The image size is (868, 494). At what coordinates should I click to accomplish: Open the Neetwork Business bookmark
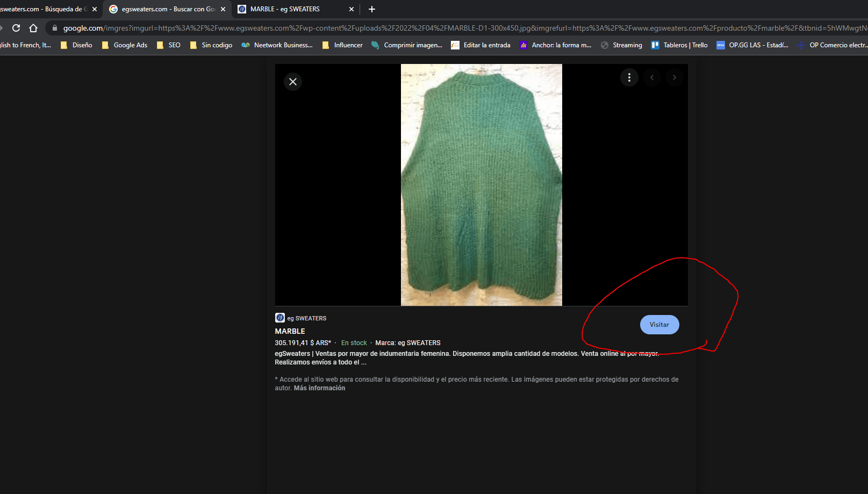coord(277,45)
